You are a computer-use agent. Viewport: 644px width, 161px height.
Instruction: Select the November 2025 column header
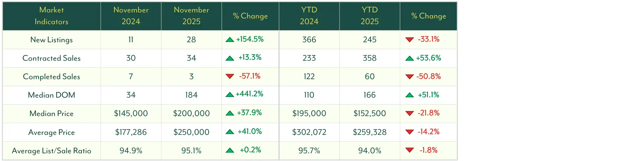pyautogui.click(x=191, y=16)
